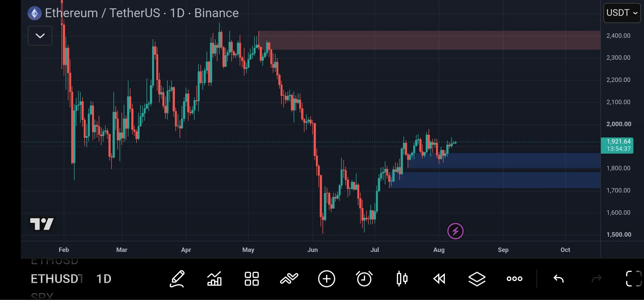This screenshot has width=644, height=300.
Task: Click the 2,400.00 price axis label
Action: point(618,36)
